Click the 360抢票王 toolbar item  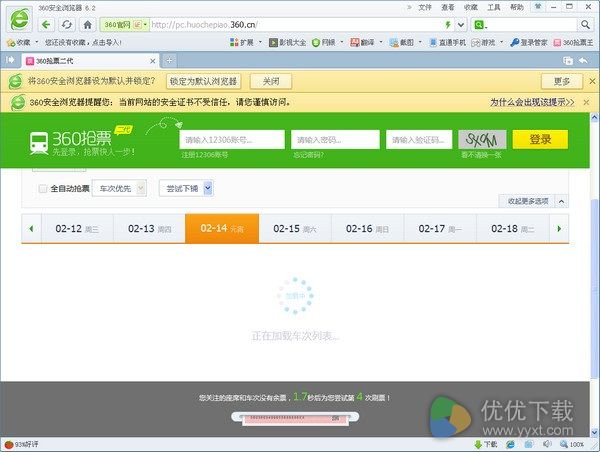(x=573, y=42)
